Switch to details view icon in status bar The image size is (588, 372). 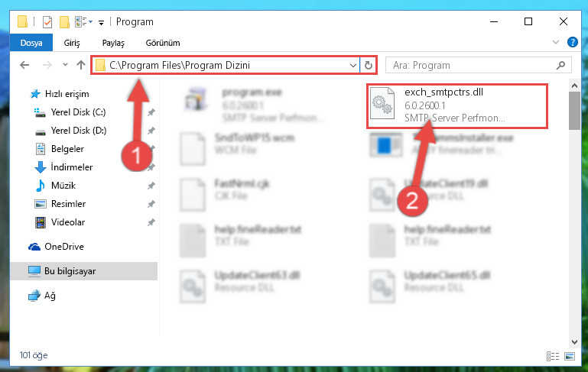click(x=553, y=356)
